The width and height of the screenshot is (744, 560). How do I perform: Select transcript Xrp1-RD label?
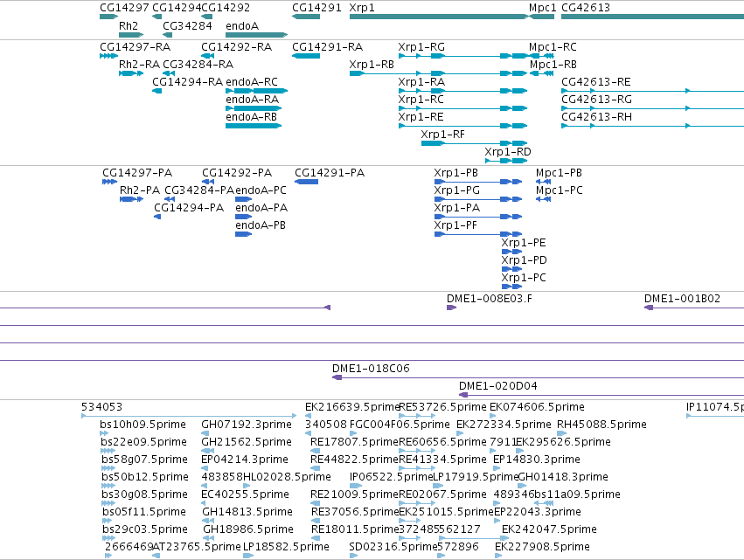pos(508,152)
